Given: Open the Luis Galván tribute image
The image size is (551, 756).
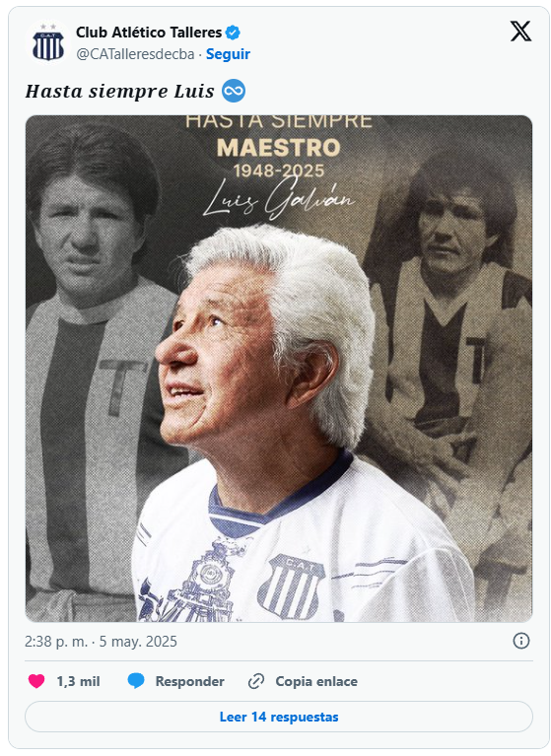Looking at the screenshot, I should [279, 369].
